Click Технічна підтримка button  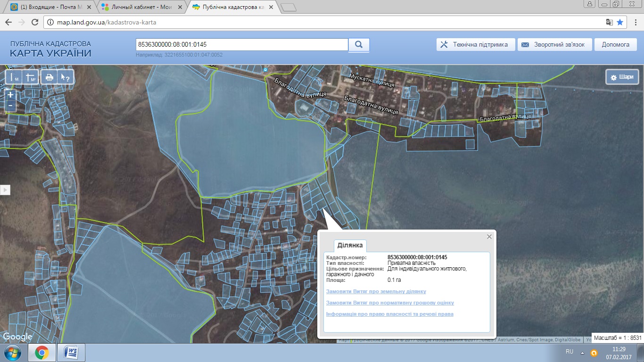click(x=475, y=45)
